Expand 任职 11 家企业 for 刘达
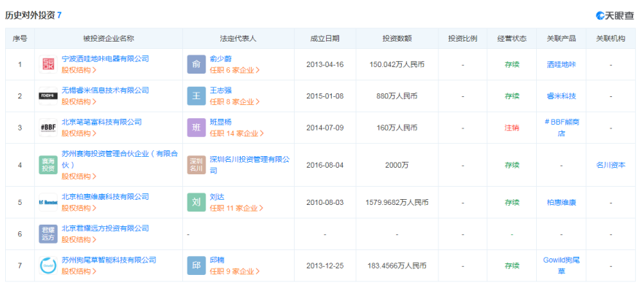The height and width of the screenshot is (291, 644). coord(236,208)
